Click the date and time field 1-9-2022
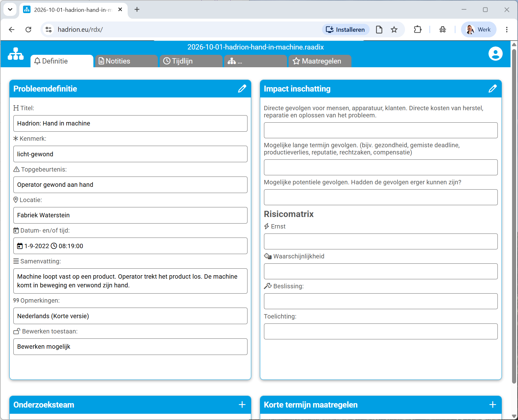 (x=130, y=246)
